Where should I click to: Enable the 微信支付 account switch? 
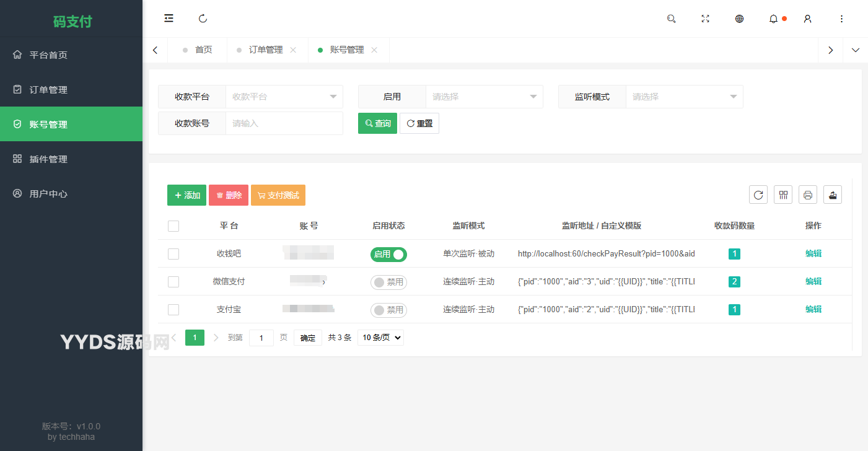388,282
